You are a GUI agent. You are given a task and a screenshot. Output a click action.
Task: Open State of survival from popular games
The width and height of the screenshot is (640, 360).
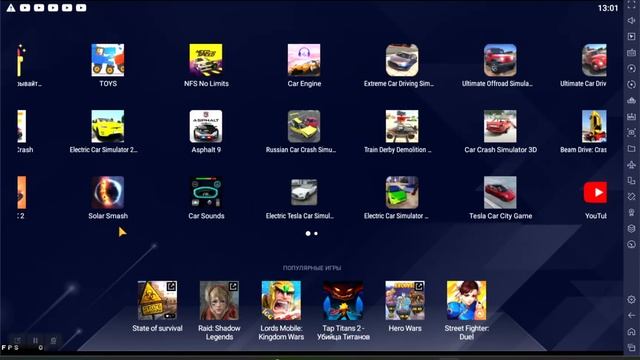[x=157, y=300]
